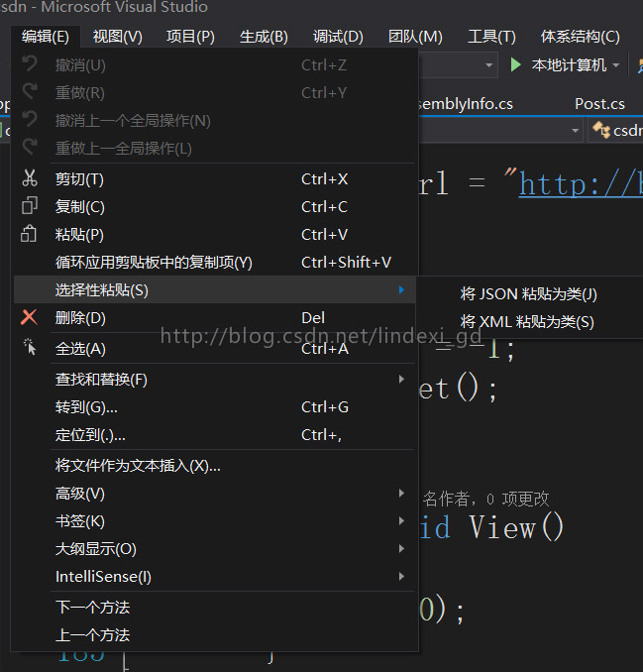Switch to the AssemblyInfo.cs tab
643x672 pixels.
point(466,104)
